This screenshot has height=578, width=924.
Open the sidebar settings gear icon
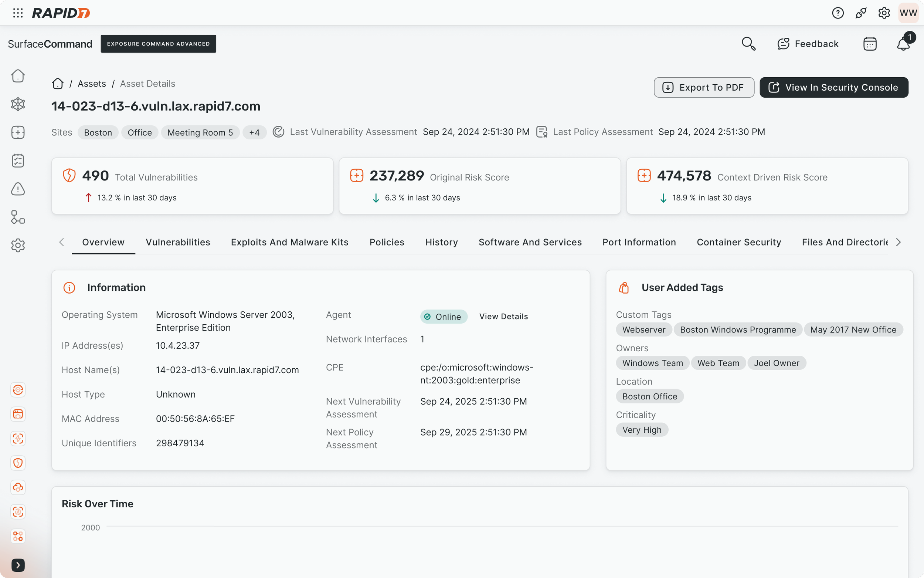[x=18, y=246]
